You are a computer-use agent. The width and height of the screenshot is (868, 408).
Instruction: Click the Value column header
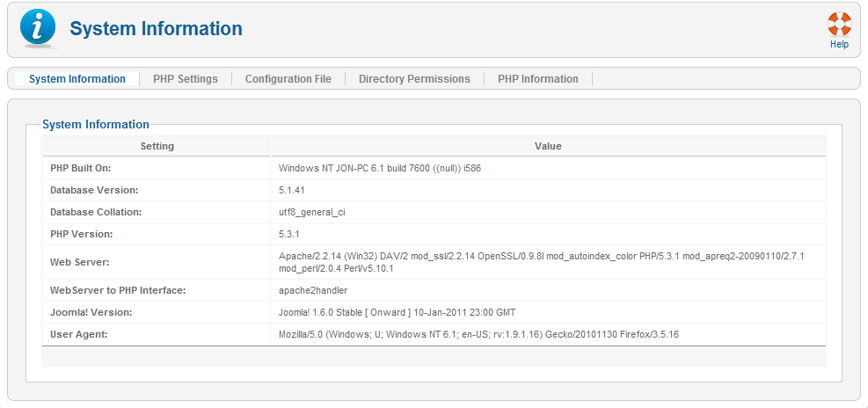coord(548,146)
